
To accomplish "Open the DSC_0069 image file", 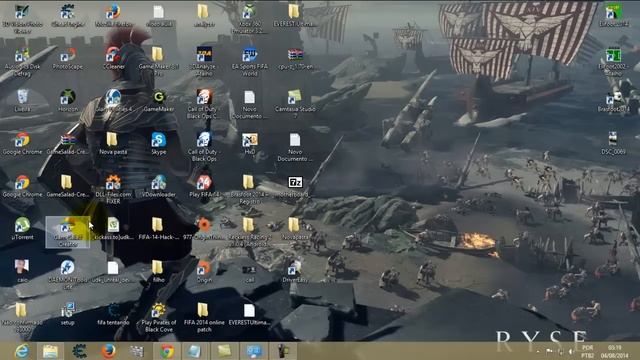I will coord(613,143).
